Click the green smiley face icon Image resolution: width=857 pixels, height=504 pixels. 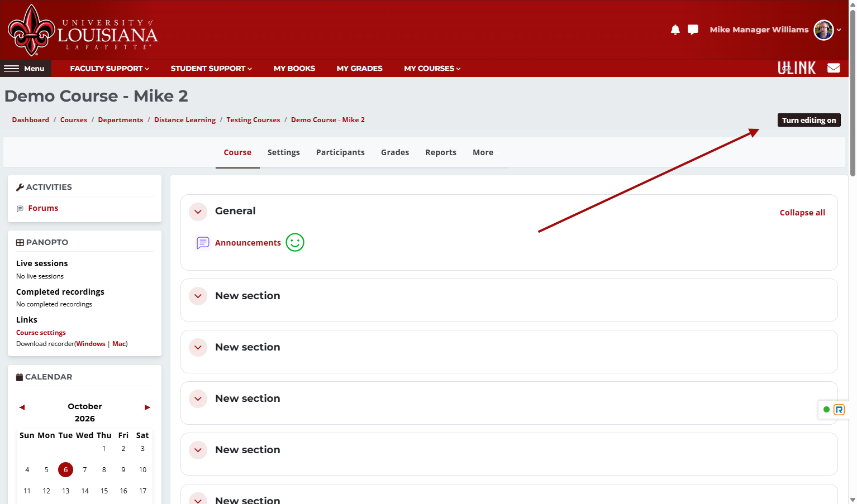click(x=295, y=242)
